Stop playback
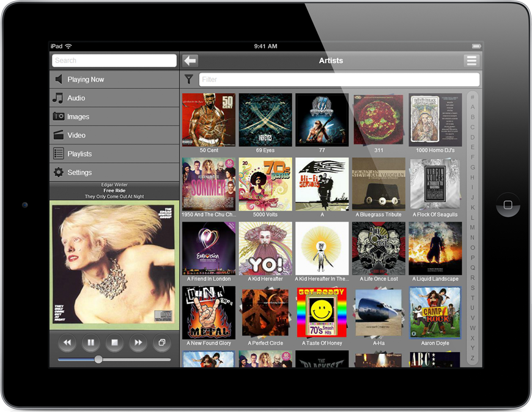Image resolution: width=532 pixels, height=412 pixels. click(x=114, y=342)
